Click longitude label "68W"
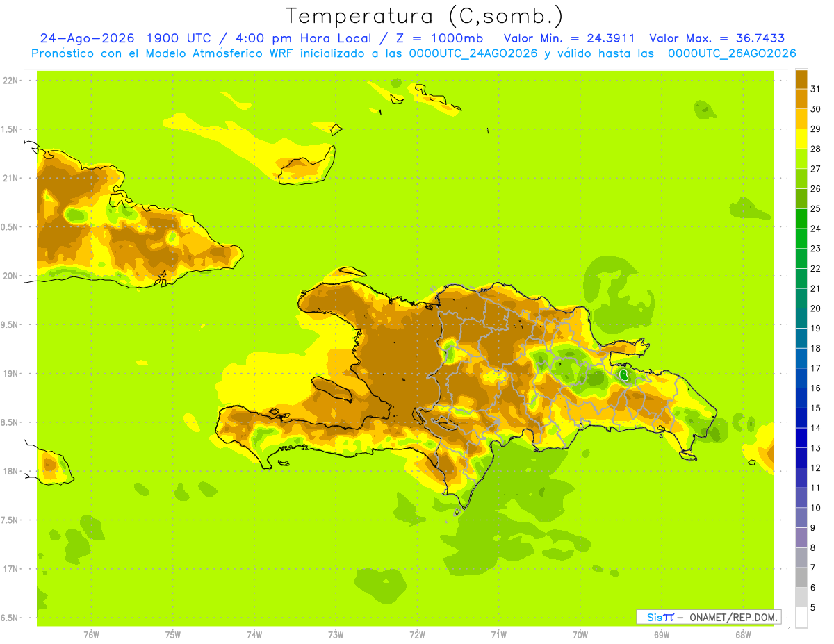Image resolution: width=834 pixels, height=644 pixels. pyautogui.click(x=743, y=636)
